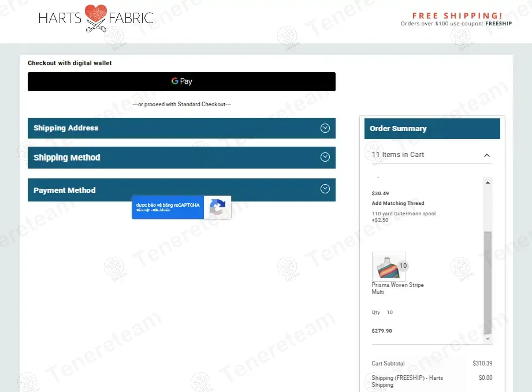532x392 pixels.
Task: Select the Prisma Woven Stripe Multi name
Action: (x=397, y=288)
